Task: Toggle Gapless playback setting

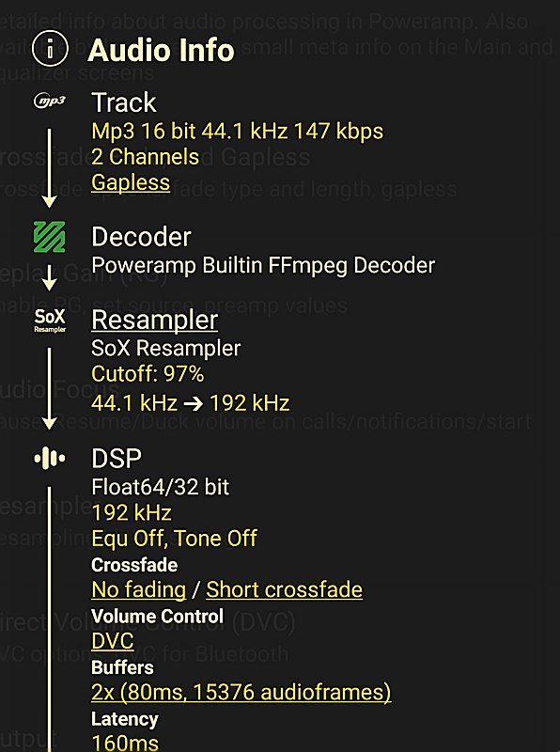Action: coord(131,182)
